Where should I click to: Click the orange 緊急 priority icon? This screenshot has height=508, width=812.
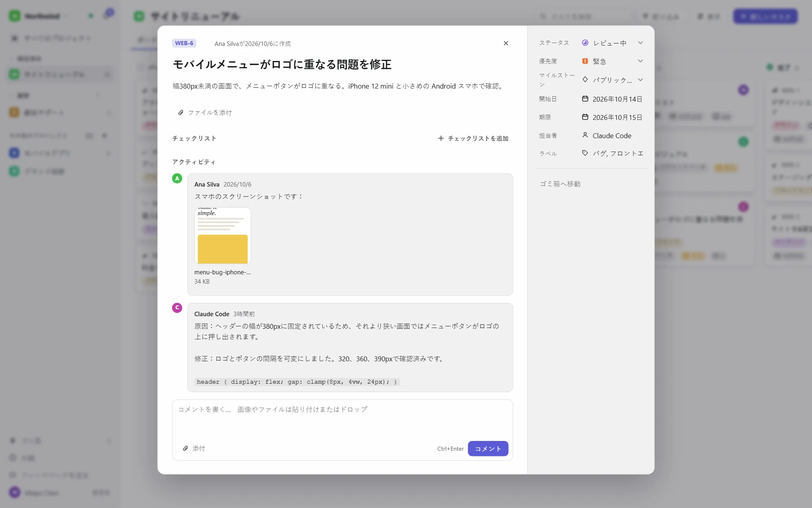click(585, 61)
